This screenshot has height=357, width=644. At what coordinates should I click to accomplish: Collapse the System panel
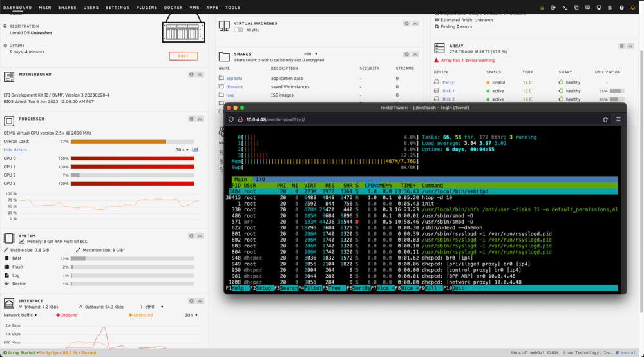pyautogui.click(x=200, y=236)
